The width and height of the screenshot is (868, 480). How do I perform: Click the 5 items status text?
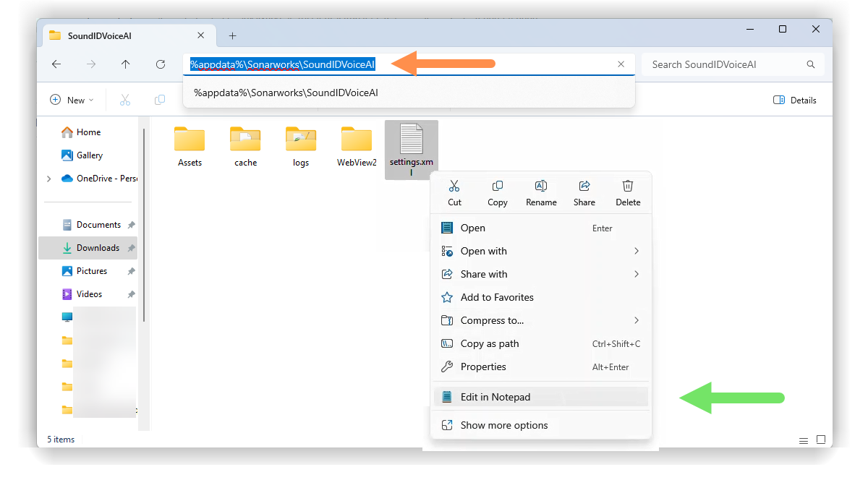click(61, 440)
